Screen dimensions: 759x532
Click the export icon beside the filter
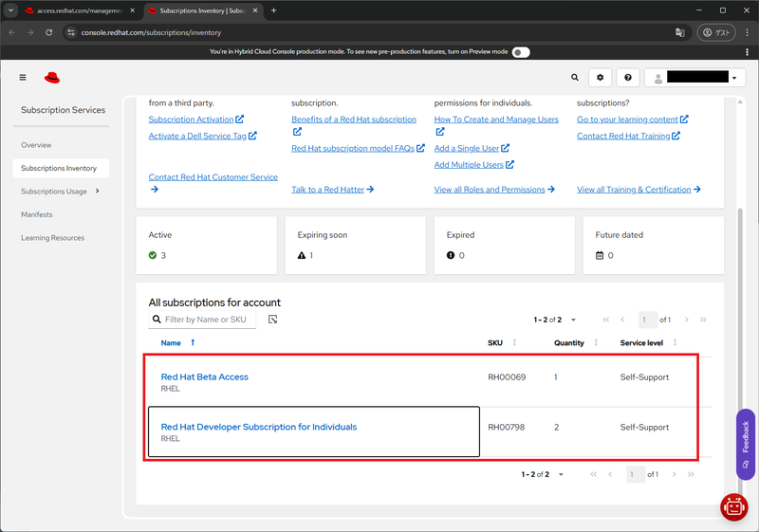pos(272,320)
